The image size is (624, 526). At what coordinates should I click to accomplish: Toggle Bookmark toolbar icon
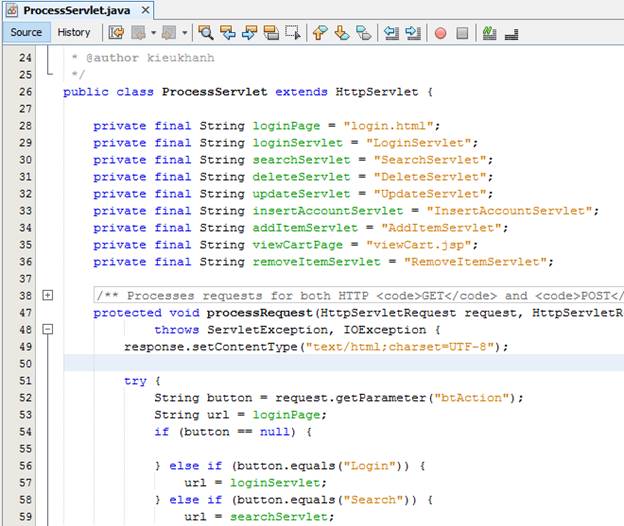pyautogui.click(x=363, y=33)
